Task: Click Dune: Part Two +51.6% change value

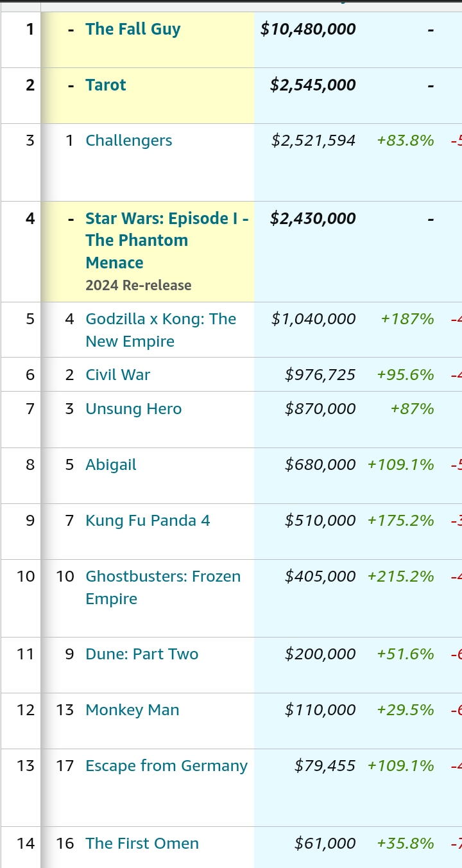Action: point(406,654)
